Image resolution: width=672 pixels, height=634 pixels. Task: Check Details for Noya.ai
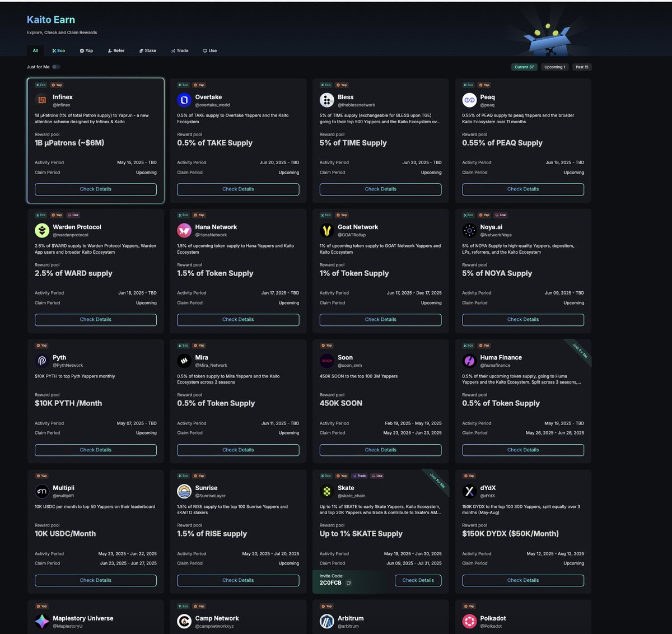(523, 320)
